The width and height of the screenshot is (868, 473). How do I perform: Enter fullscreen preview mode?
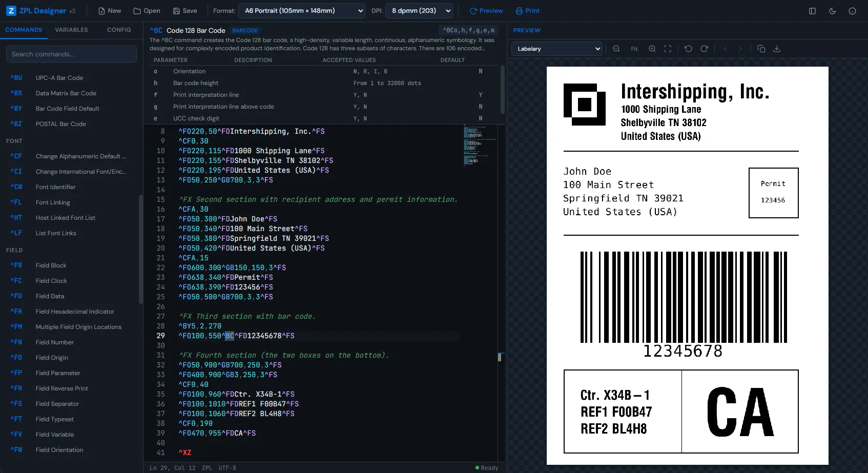click(x=668, y=49)
